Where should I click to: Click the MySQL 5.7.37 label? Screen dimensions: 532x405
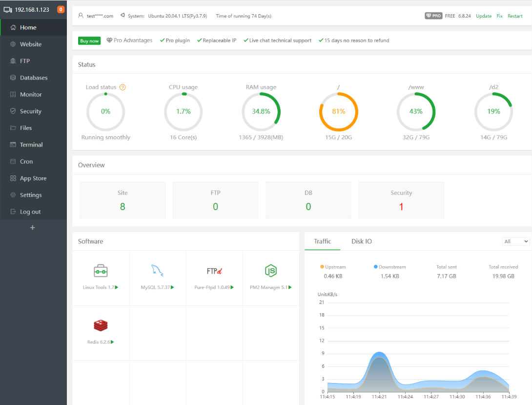coord(155,287)
